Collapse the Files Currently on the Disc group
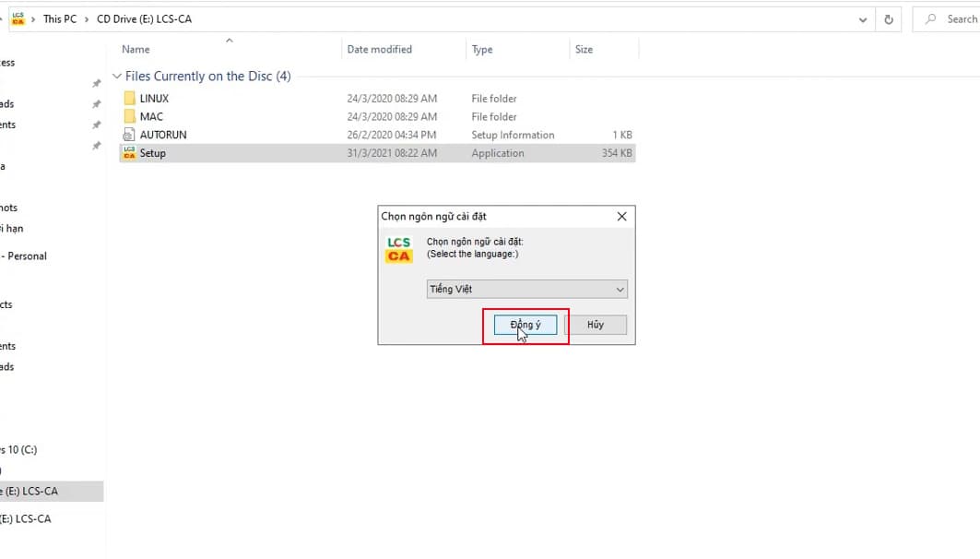Viewport: 980px width, 559px height. 116,77
